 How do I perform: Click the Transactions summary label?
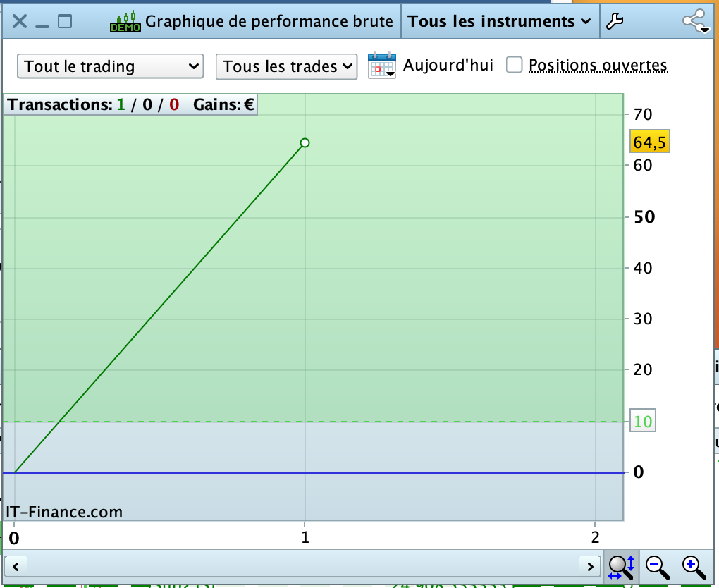point(94,104)
